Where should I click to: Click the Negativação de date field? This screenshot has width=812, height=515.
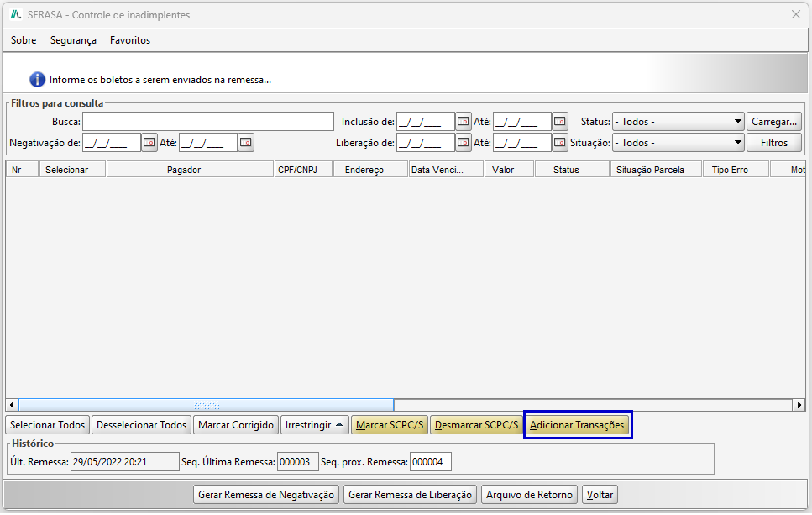pos(112,143)
